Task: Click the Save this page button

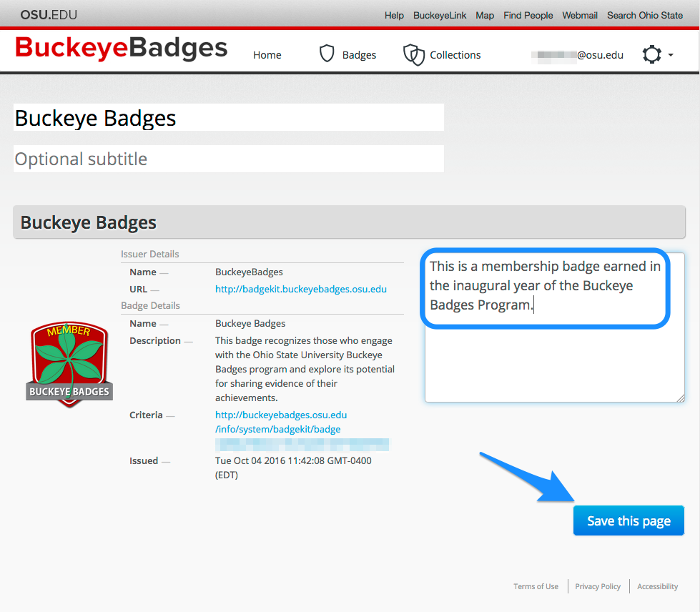Action: pyautogui.click(x=628, y=520)
